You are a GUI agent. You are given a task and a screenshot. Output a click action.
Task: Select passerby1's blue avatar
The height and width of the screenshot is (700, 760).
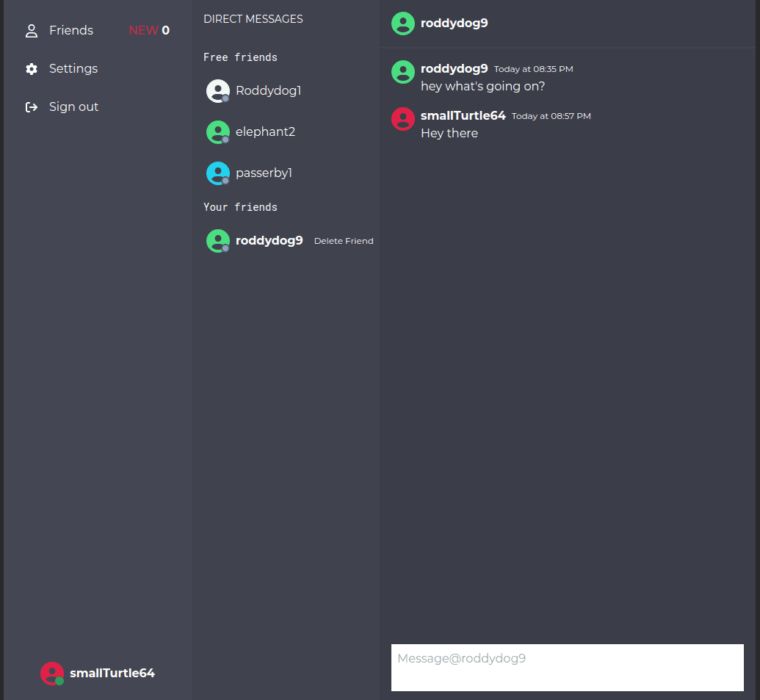click(x=218, y=173)
